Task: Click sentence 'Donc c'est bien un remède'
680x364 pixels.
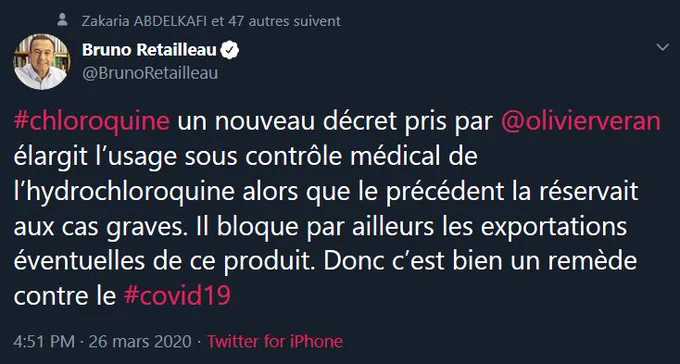Action: tap(480, 262)
